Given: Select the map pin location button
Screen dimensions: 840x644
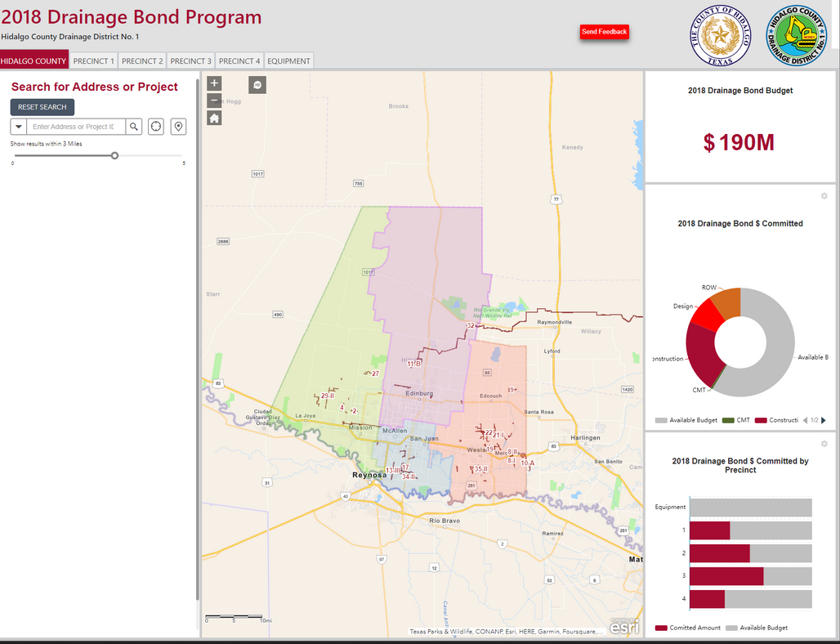Looking at the screenshot, I should [177, 127].
